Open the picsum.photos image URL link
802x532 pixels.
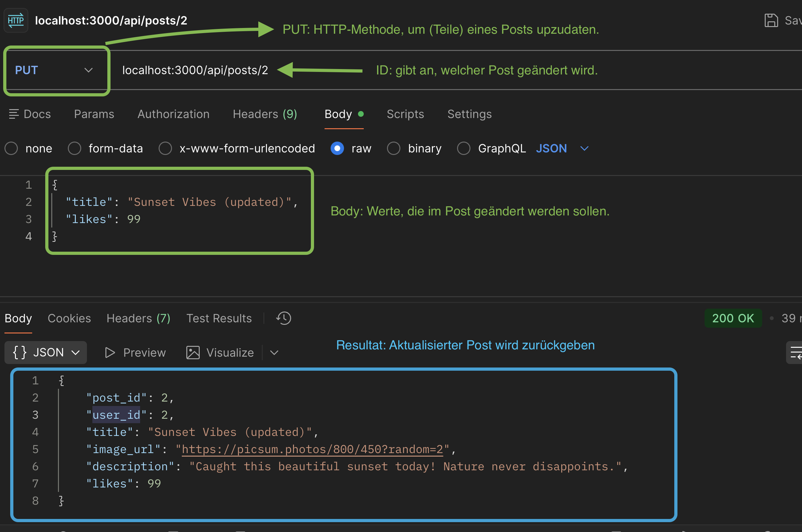click(x=312, y=449)
